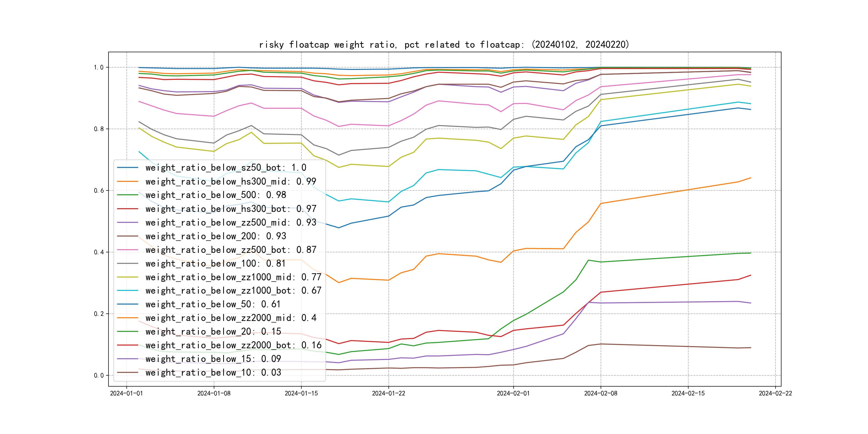Click green swatch beside weight_ratio_below_500
Viewport: 868px width, 434px height.
(127, 195)
